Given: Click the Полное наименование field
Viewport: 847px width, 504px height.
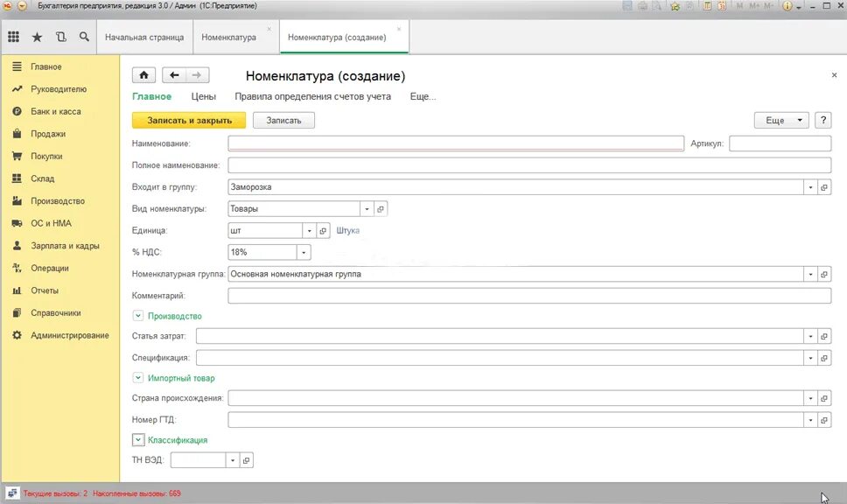Looking at the screenshot, I should tap(529, 165).
